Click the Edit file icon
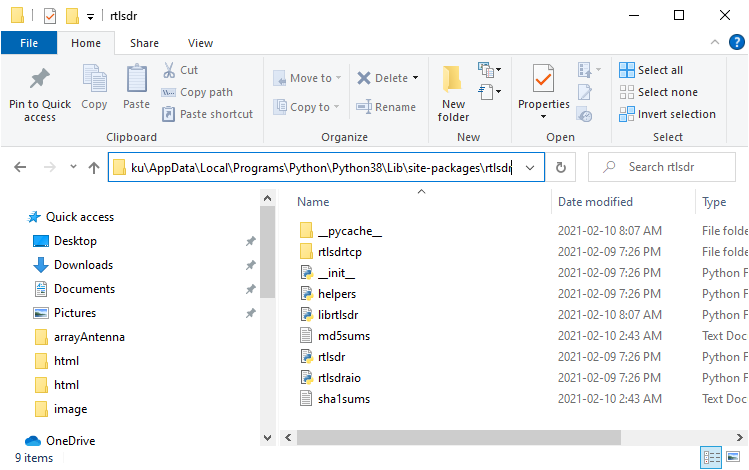749x470 pixels. 585,92
